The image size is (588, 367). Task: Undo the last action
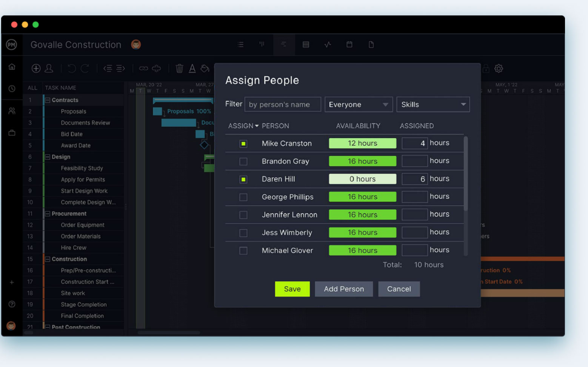tap(71, 68)
